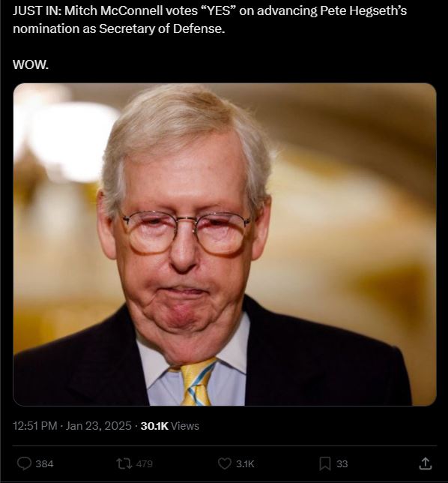This screenshot has width=448, height=483.
Task: View the 30.1K Views analytics
Action: (x=170, y=426)
